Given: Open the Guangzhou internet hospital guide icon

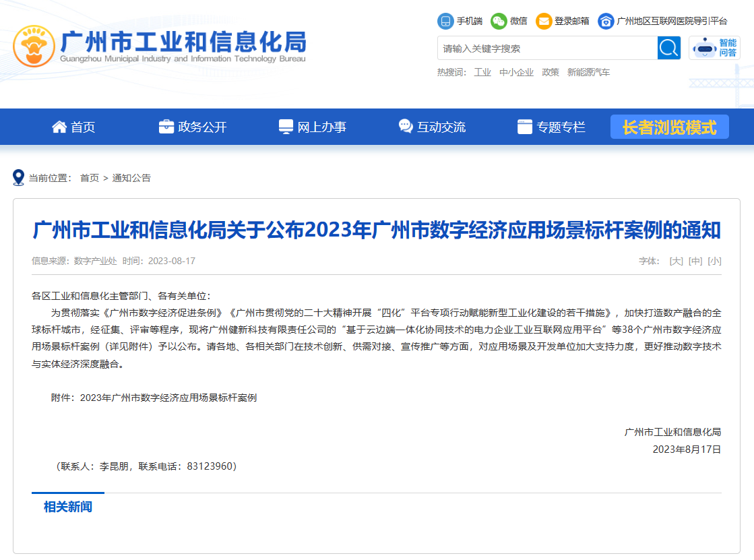Looking at the screenshot, I should click(606, 21).
